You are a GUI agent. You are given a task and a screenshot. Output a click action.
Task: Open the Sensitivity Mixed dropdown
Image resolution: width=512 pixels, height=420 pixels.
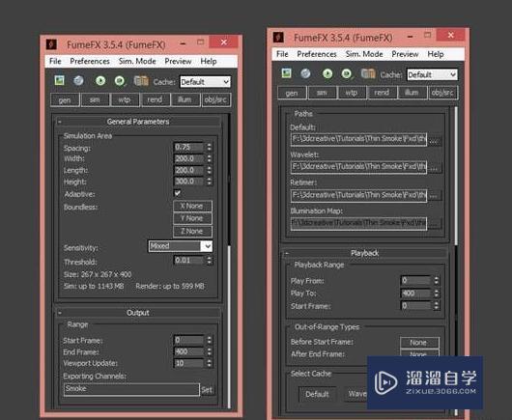[x=181, y=246]
